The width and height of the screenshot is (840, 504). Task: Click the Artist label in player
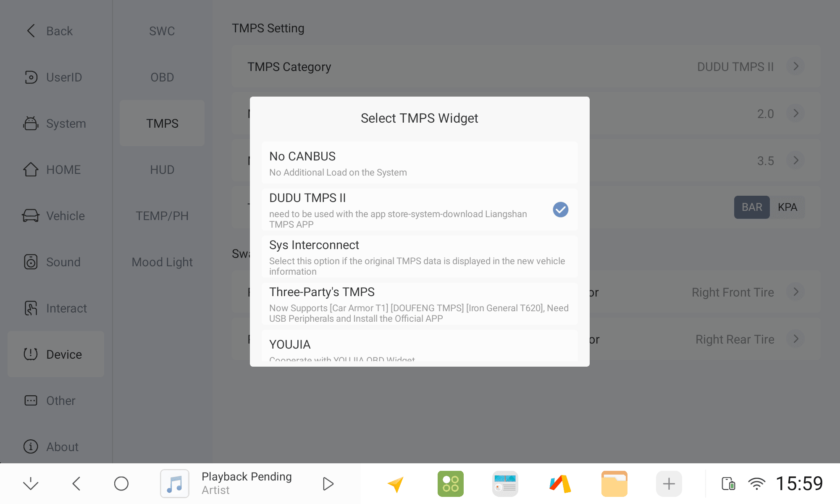[x=215, y=490]
